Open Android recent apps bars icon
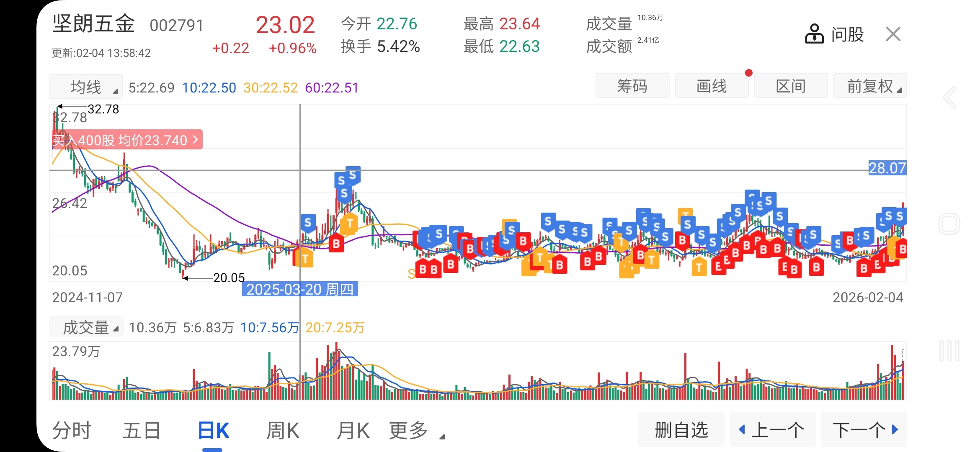 (949, 351)
